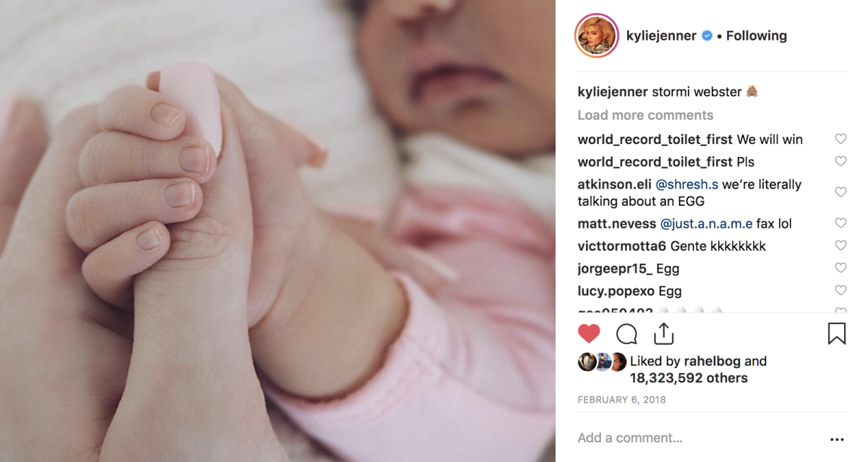
Task: Click the liker avatars beside rahelbog
Action: click(x=602, y=362)
